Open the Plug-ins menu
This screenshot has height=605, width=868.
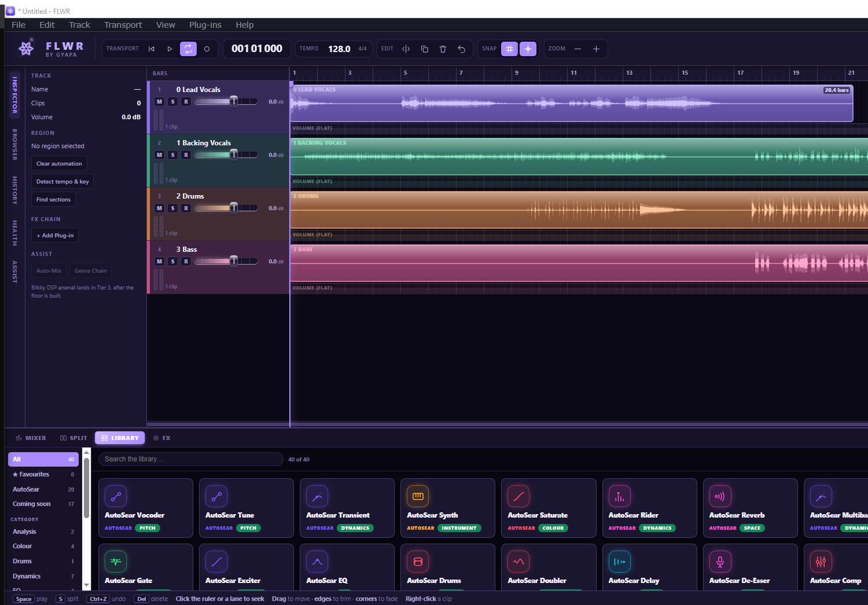coord(205,25)
